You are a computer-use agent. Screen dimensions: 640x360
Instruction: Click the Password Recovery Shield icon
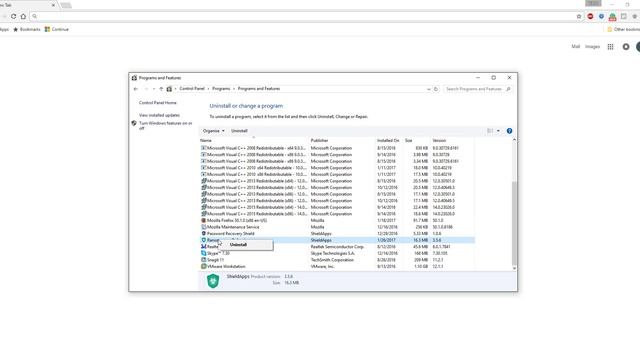(204, 233)
